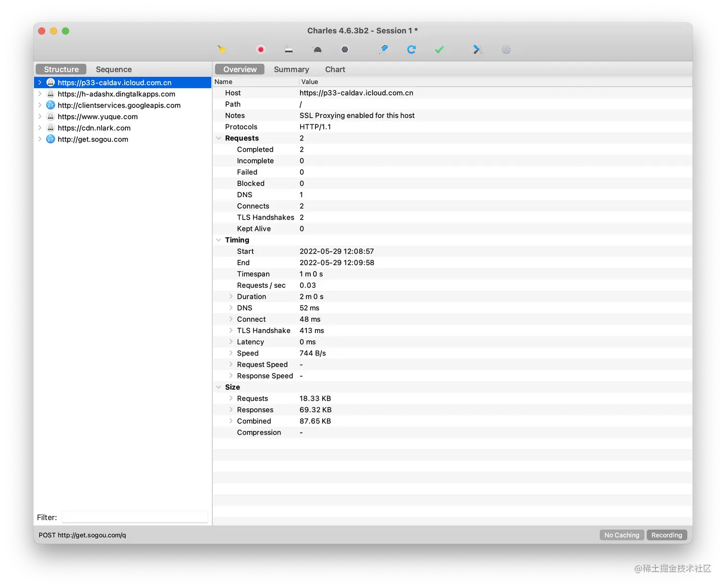This screenshot has width=726, height=588.
Task: Expand the get.sogou.com host node
Action: (40, 139)
